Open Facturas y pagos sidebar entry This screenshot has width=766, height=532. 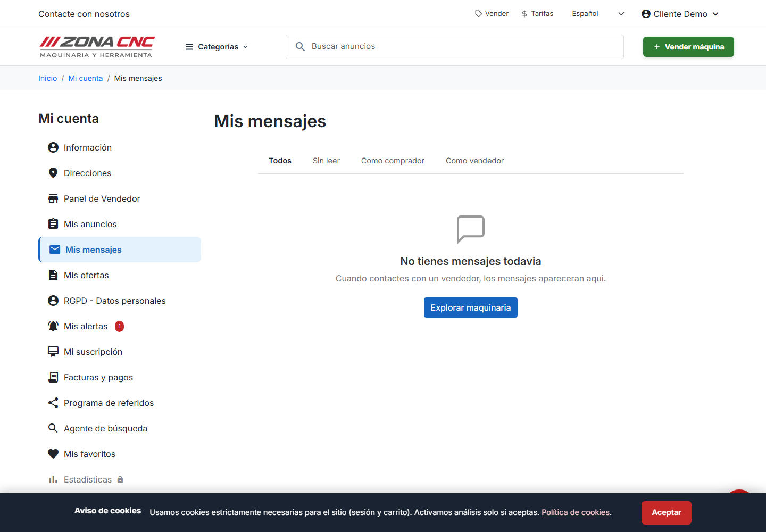point(120,377)
